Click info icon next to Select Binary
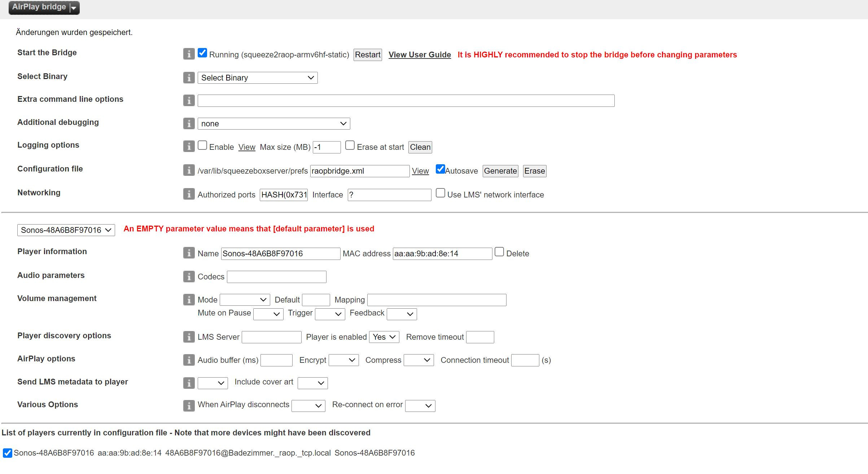Image resolution: width=868 pixels, height=474 pixels. pyautogui.click(x=189, y=78)
